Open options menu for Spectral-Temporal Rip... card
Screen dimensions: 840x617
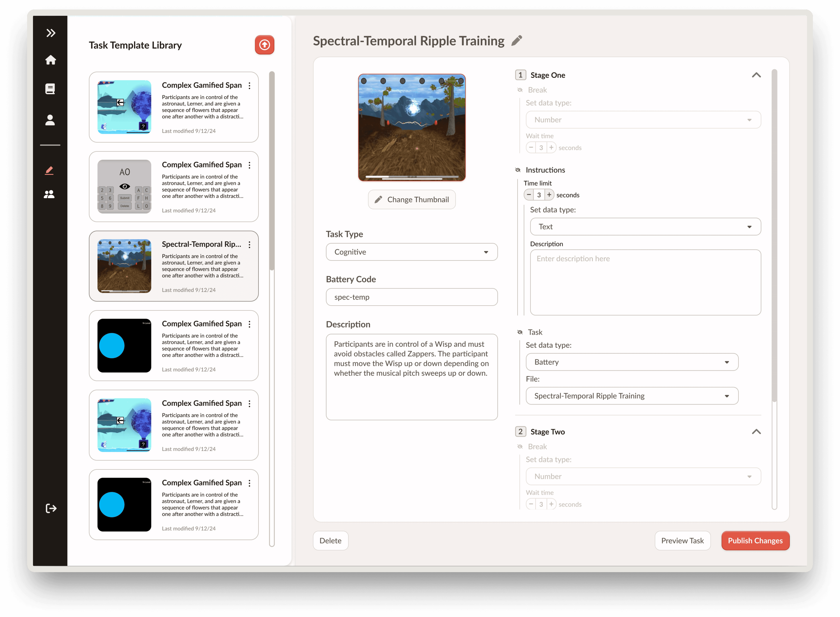pos(249,245)
